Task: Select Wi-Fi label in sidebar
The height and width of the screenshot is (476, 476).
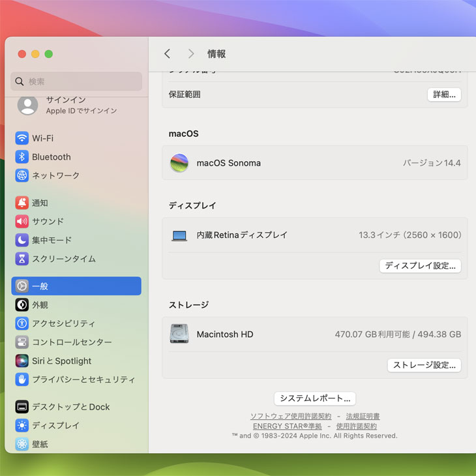Action: (x=43, y=138)
